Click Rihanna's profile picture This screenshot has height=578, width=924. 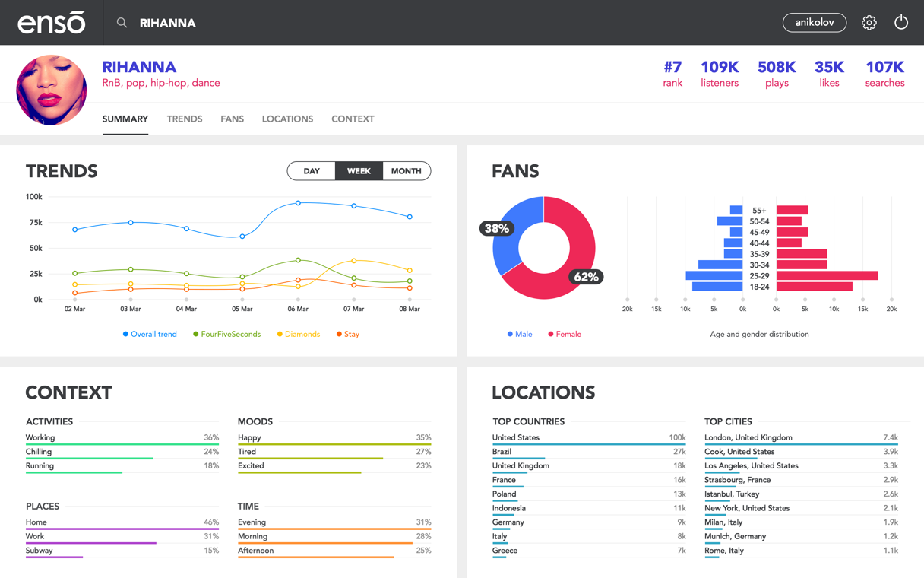point(52,90)
